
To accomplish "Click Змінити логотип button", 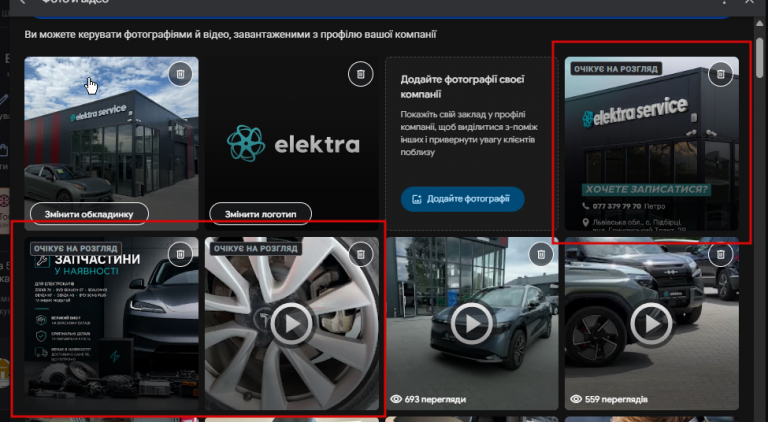I will tap(261, 214).
